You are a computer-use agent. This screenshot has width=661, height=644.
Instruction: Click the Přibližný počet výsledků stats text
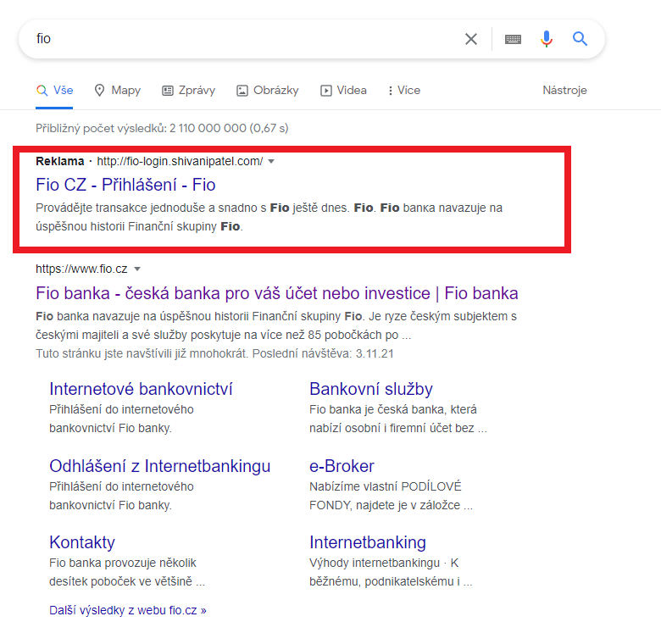[162, 128]
